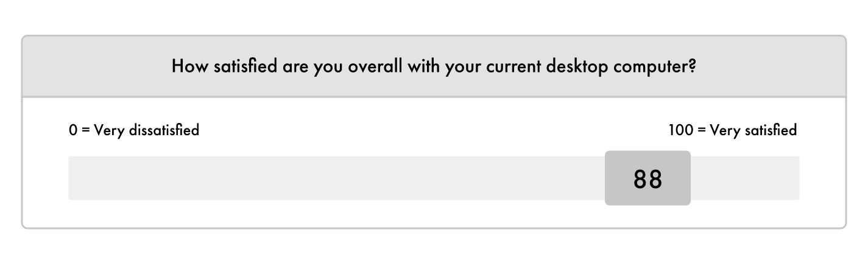Click the word "dissatisfied" in the left label

(x=164, y=130)
